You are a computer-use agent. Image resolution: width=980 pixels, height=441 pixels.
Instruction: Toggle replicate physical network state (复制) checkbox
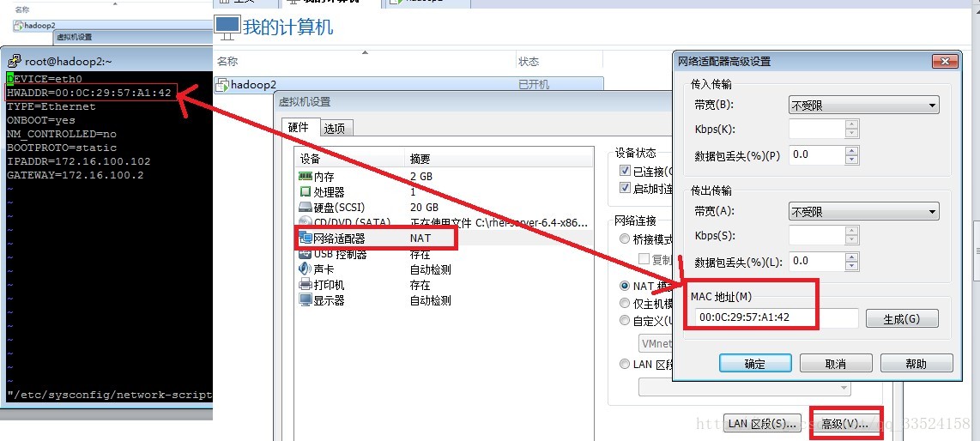pyautogui.click(x=643, y=258)
